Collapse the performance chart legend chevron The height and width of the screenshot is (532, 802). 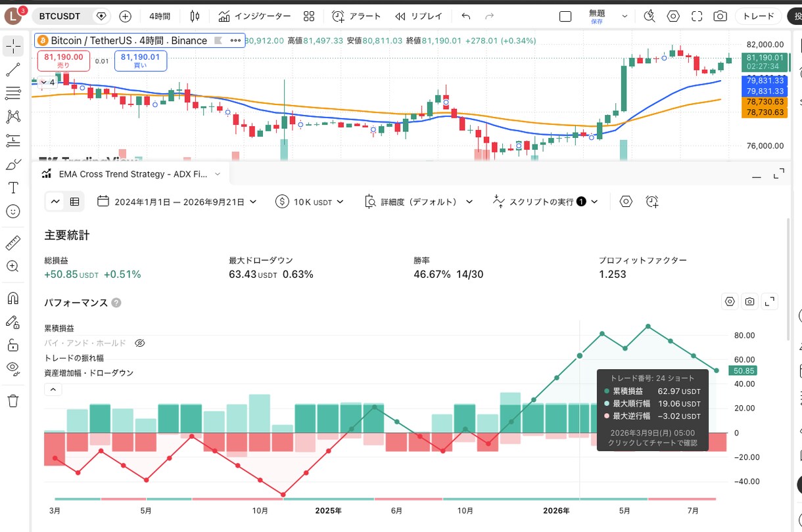click(x=53, y=389)
